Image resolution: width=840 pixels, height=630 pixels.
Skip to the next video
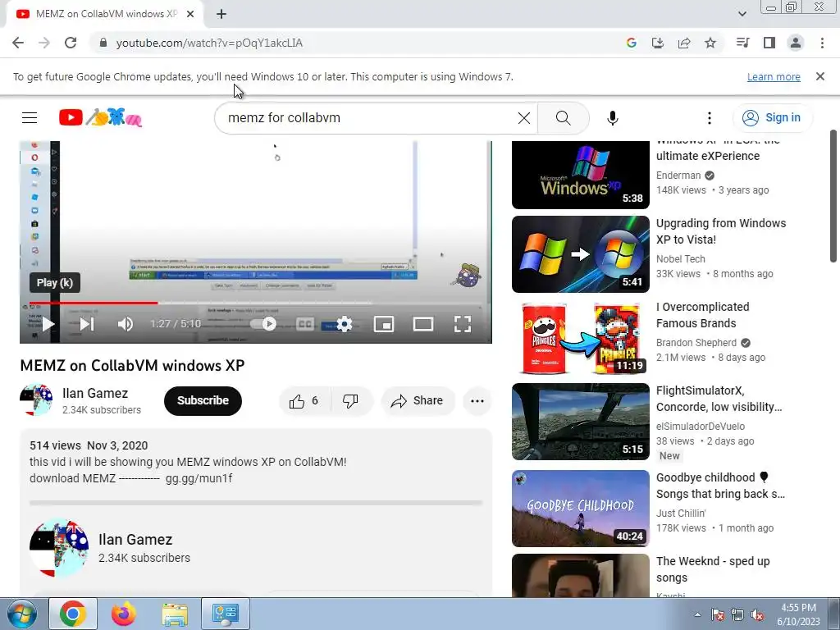(x=87, y=324)
